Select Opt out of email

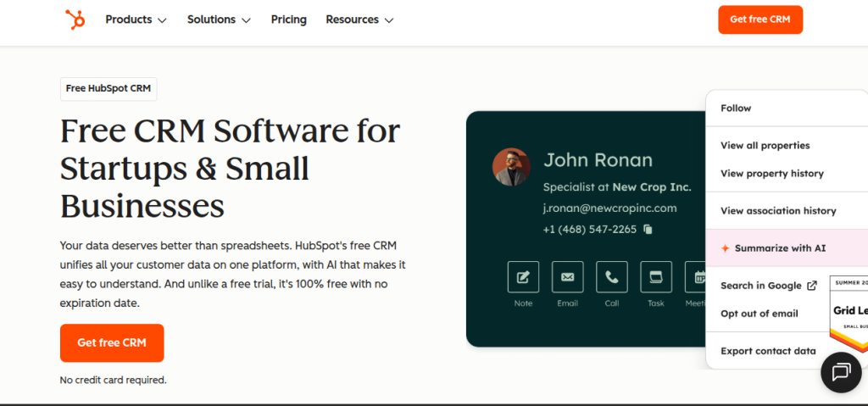[x=759, y=314]
